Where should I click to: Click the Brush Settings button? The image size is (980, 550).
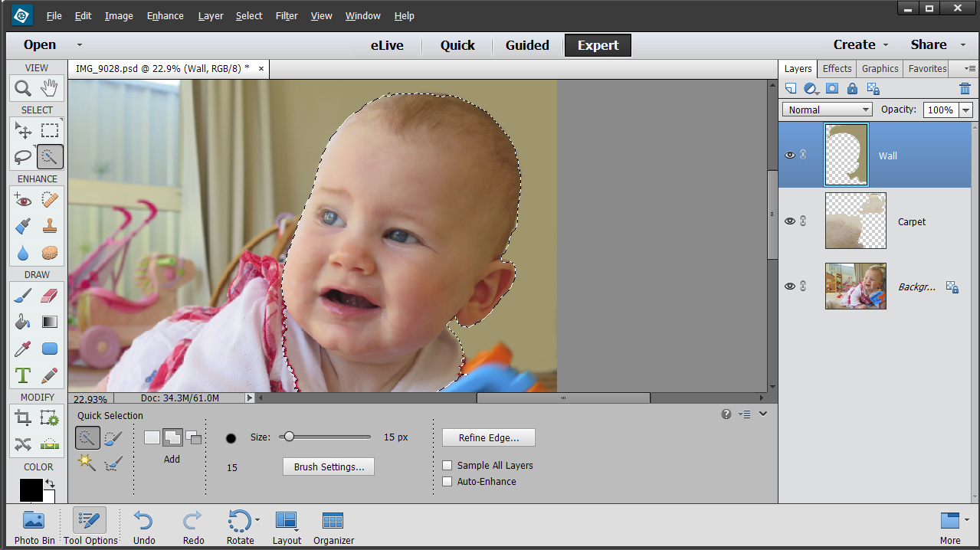click(x=329, y=467)
